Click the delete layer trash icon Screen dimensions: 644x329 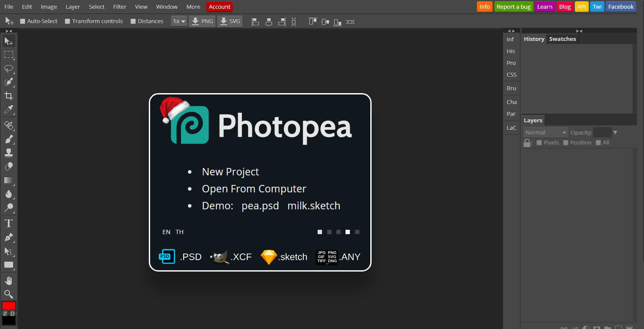coord(629,327)
